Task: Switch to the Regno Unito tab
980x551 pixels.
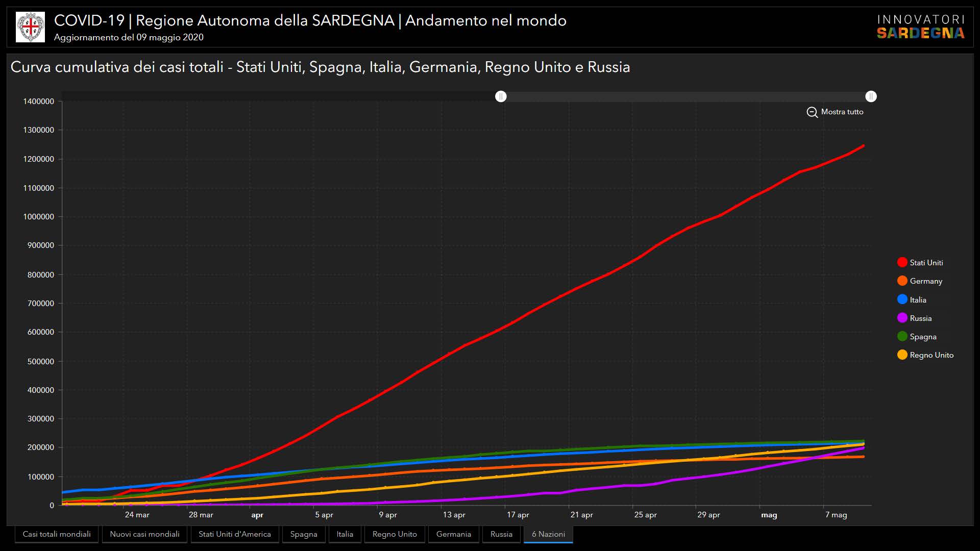Action: click(x=394, y=534)
